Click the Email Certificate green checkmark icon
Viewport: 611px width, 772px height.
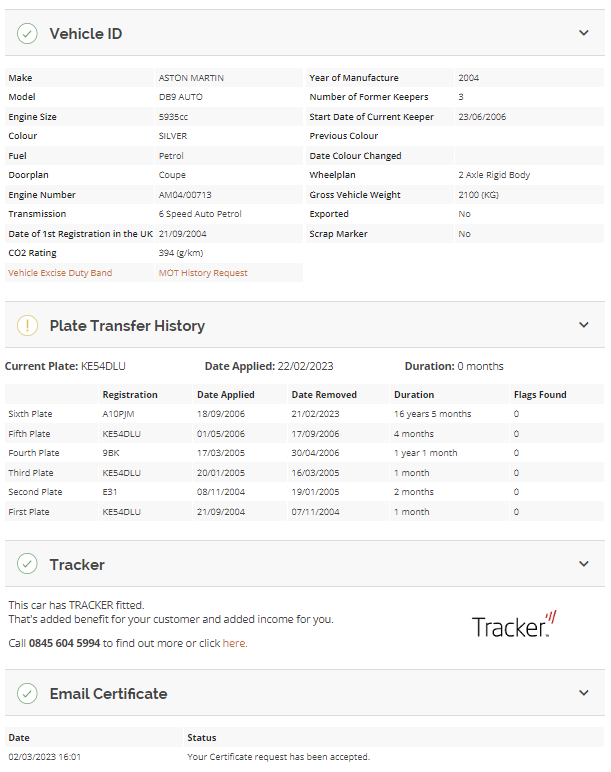coord(27,693)
